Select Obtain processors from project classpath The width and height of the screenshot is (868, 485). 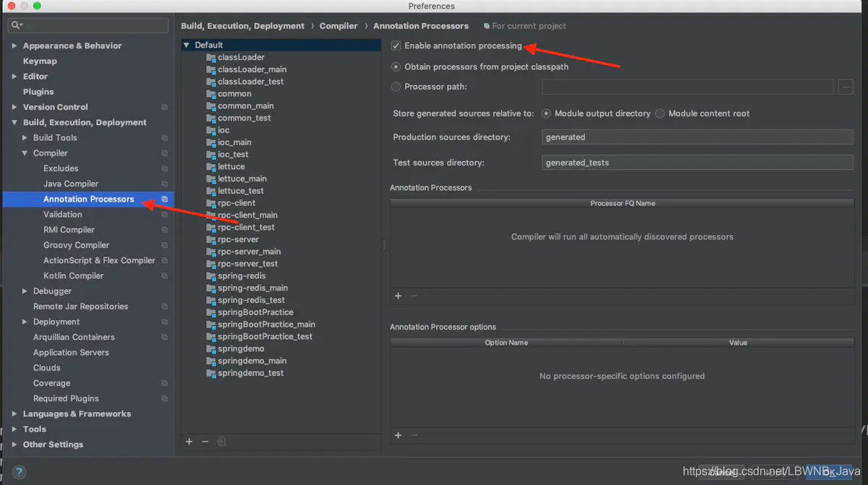pyautogui.click(x=396, y=66)
